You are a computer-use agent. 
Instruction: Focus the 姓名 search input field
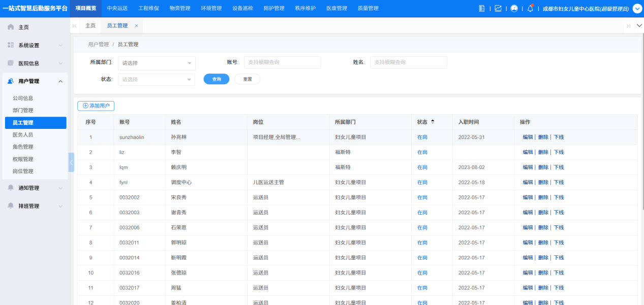[409, 62]
